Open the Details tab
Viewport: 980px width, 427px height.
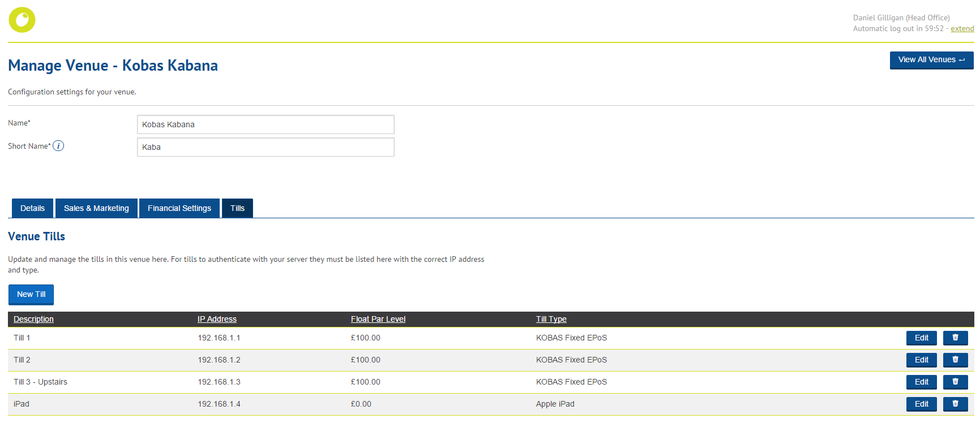pos(32,208)
